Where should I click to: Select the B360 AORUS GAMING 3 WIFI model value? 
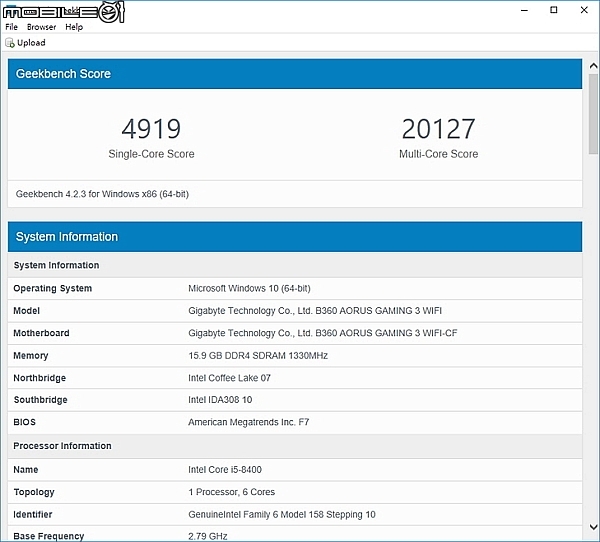point(315,311)
